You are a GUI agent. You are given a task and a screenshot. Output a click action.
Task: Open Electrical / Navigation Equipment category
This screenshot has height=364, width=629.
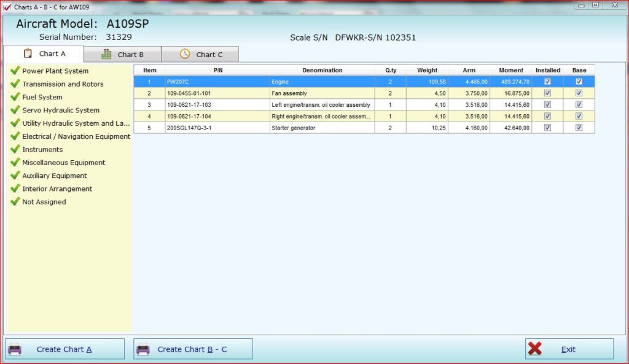(x=76, y=136)
